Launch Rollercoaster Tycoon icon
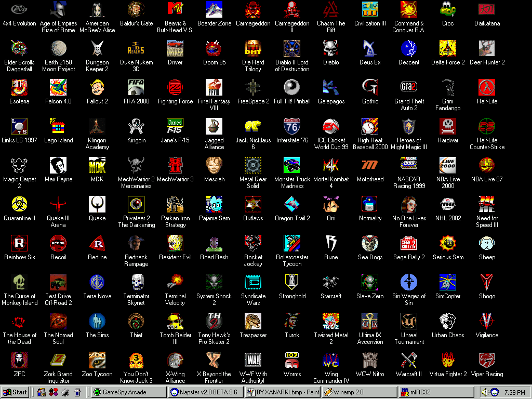Viewport: 532px width, 399px height. pos(292,244)
